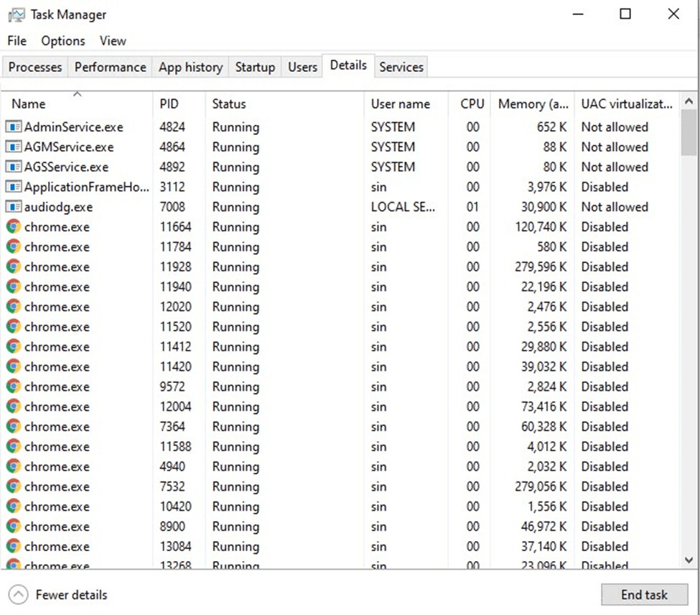
Task: Select the audiodg.exe process name
Action: click(58, 207)
